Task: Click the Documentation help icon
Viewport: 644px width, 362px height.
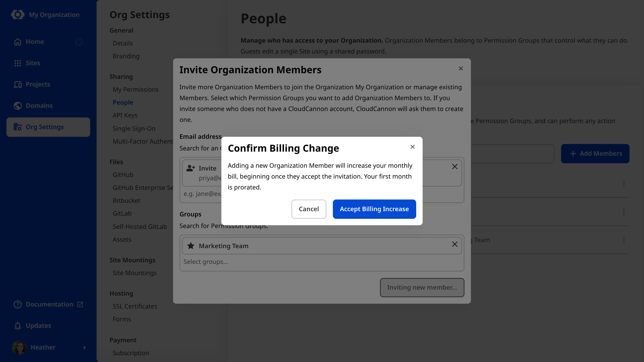Action: [x=18, y=304]
